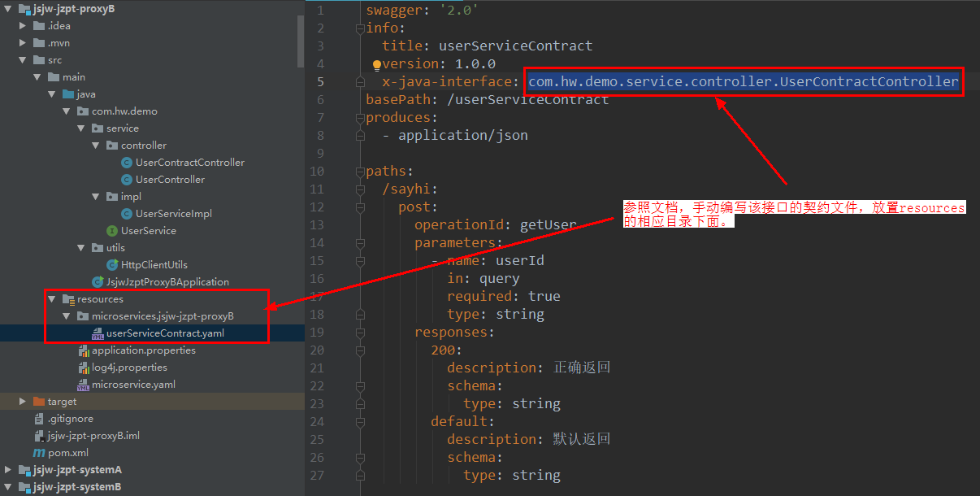Expand the .mvn folder

pyautogui.click(x=23, y=42)
